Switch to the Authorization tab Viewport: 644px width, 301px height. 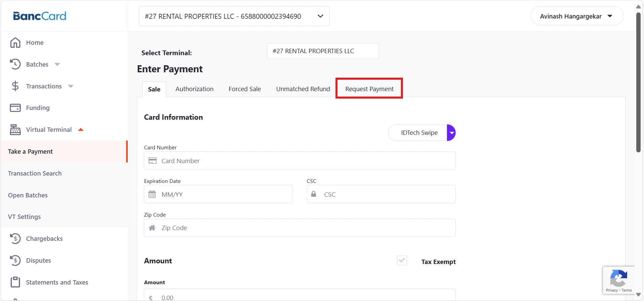click(x=194, y=89)
